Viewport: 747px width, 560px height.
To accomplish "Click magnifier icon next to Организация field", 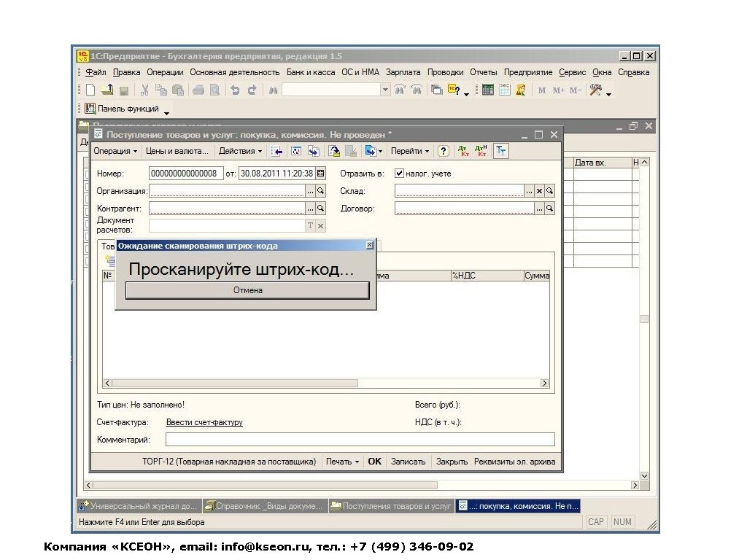I will point(321,191).
